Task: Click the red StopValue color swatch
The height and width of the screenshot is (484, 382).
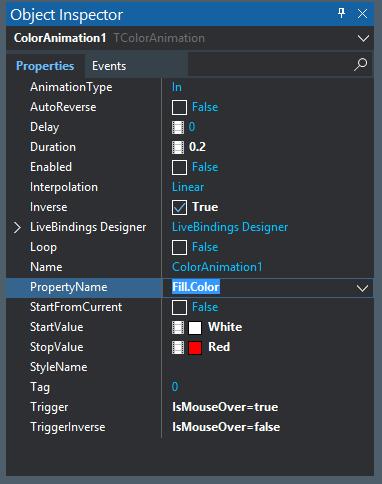Action: coord(195,348)
